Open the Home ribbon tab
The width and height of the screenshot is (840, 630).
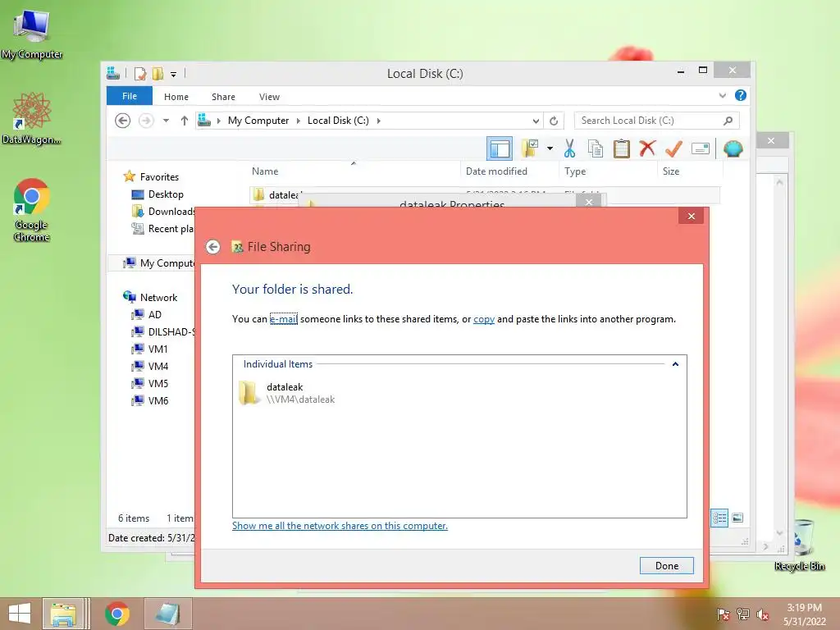coord(176,97)
